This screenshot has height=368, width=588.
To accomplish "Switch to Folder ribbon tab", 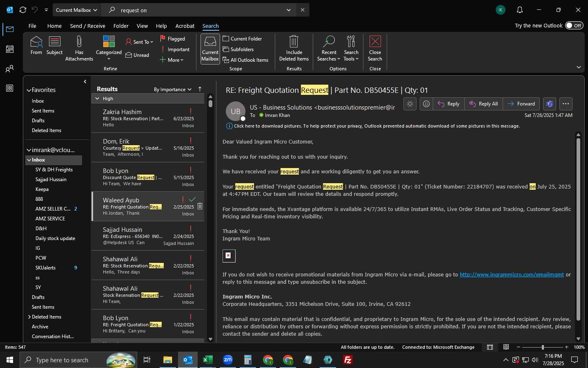I will click(x=121, y=26).
